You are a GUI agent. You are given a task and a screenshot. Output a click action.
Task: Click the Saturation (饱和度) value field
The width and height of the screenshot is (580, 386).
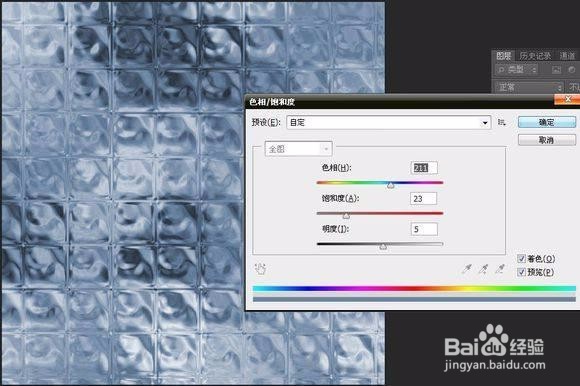click(424, 199)
